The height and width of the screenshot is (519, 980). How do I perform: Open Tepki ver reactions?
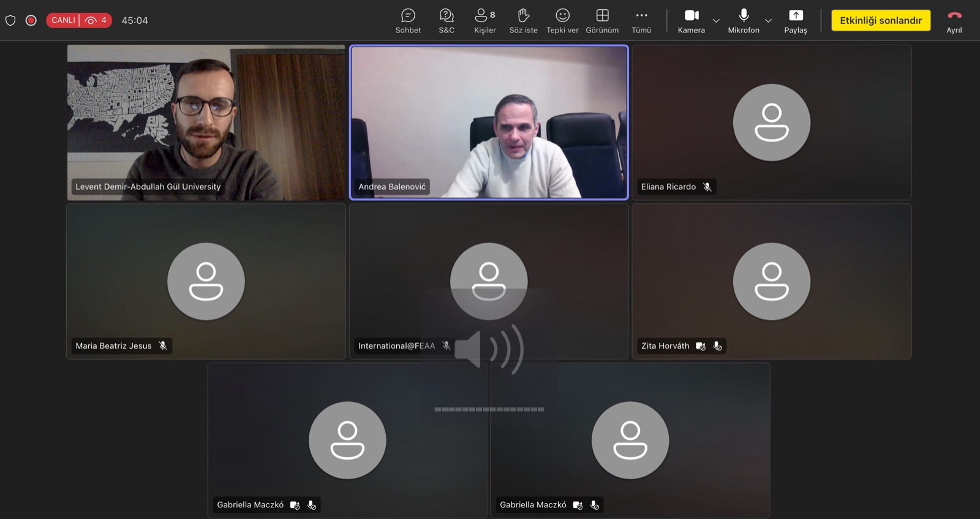562,20
